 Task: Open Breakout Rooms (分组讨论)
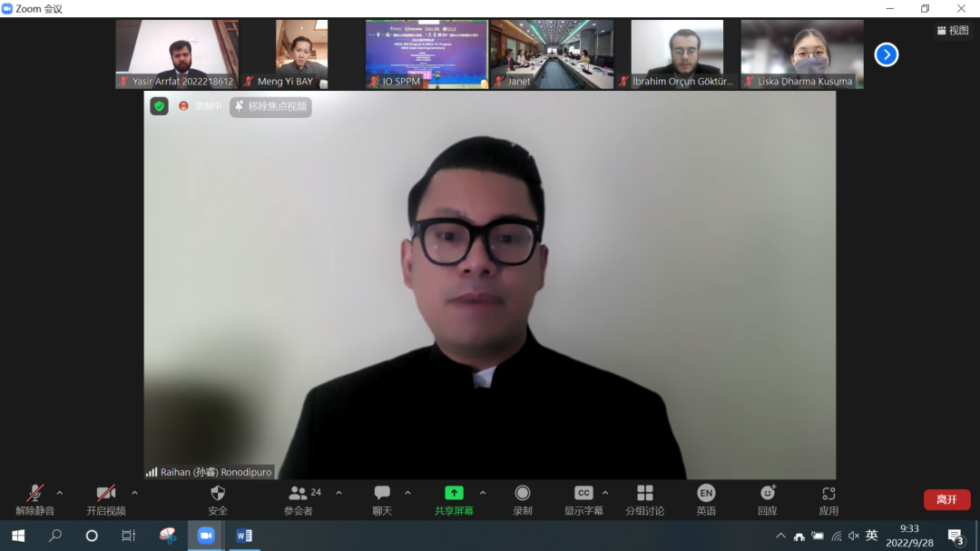pyautogui.click(x=644, y=493)
